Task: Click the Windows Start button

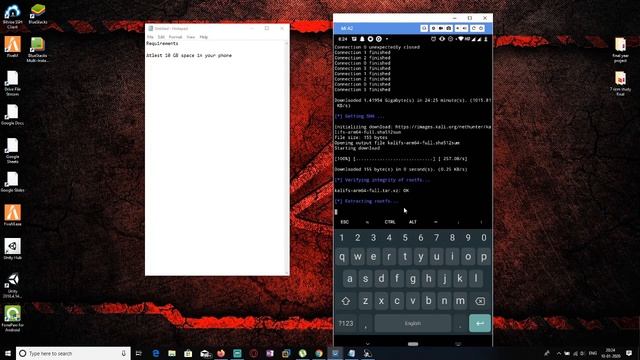Action: [x=8, y=353]
